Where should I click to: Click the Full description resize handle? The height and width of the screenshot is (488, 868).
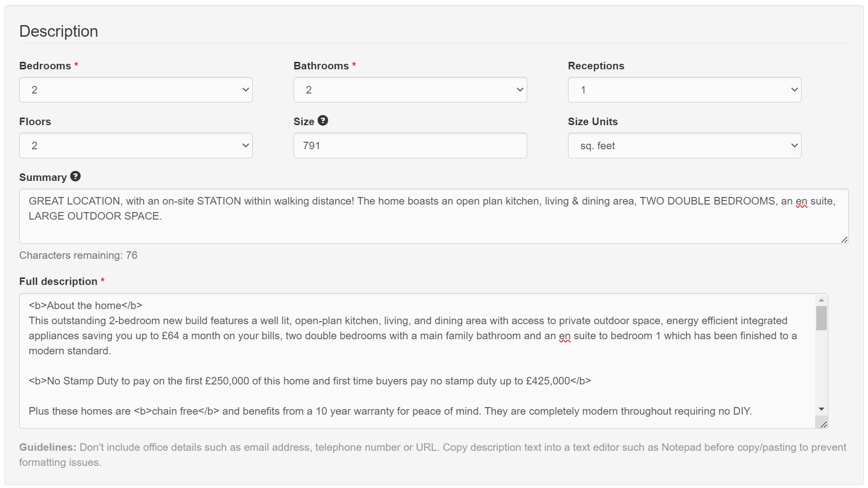click(x=824, y=425)
